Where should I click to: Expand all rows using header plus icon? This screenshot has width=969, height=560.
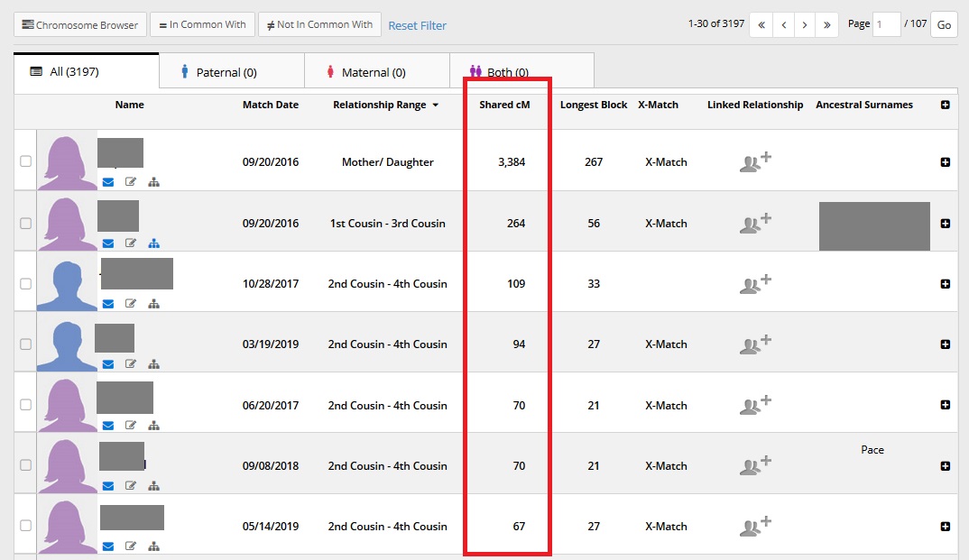(945, 106)
